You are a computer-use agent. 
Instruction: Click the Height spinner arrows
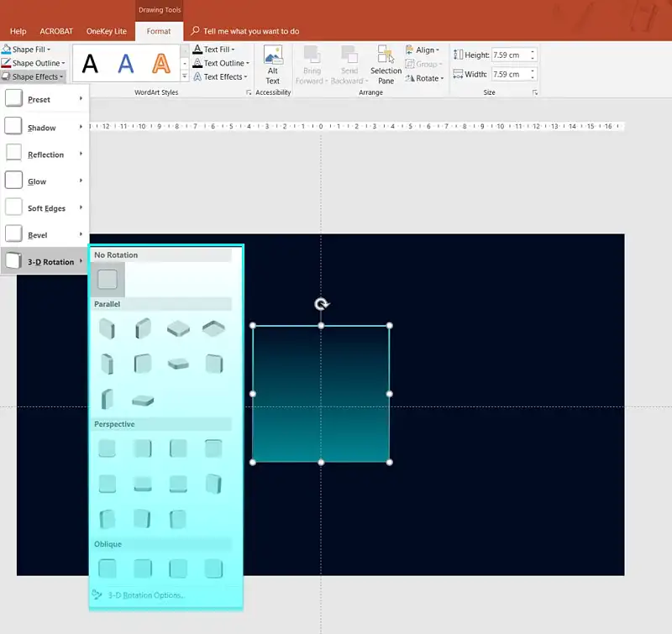click(533, 55)
